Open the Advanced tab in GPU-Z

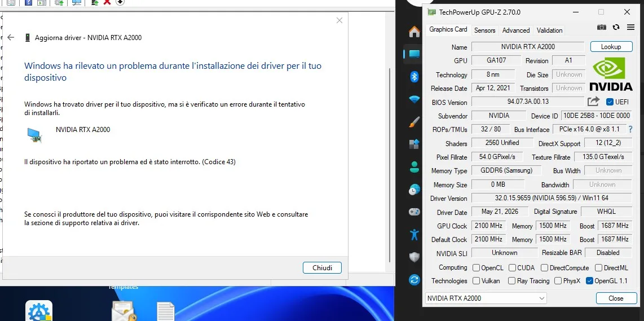pyautogui.click(x=516, y=30)
